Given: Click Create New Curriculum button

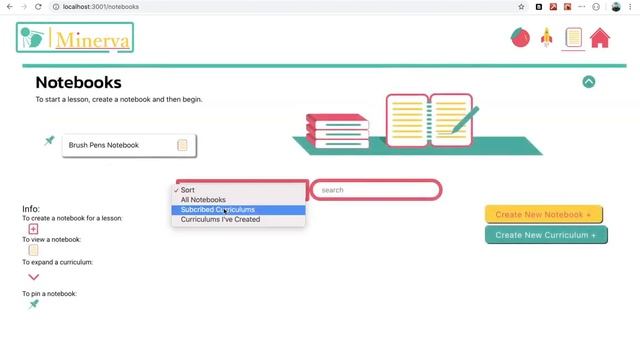Looking at the screenshot, I should (x=546, y=235).
